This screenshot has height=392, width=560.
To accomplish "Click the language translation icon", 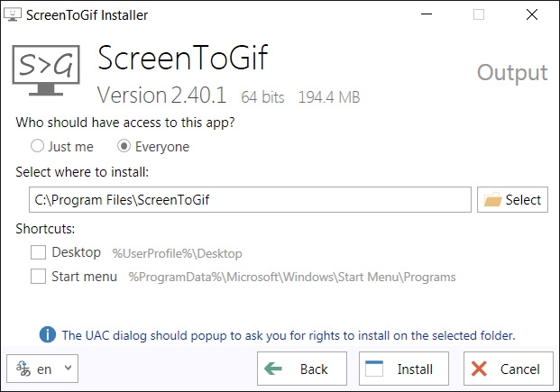I will [x=23, y=369].
